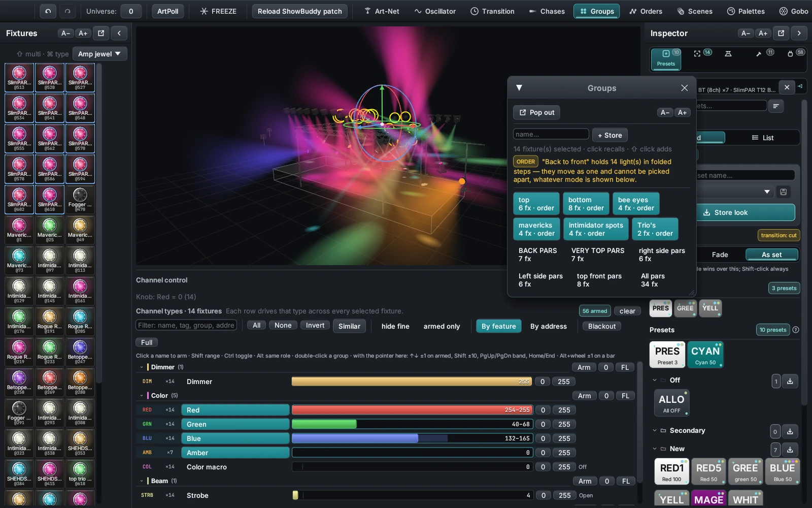812x508 pixels.
Task: Open the Chases tab
Action: [x=547, y=11]
